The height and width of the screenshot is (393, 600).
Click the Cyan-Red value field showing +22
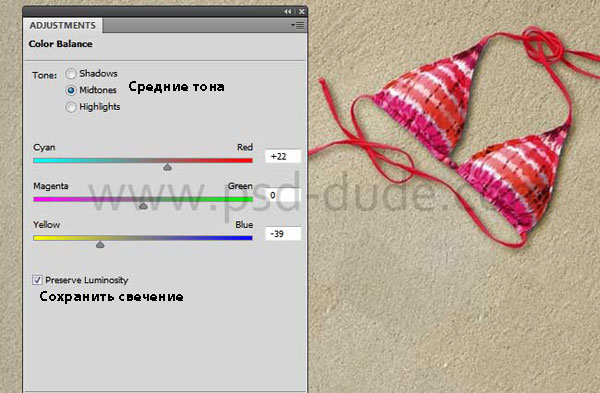(x=283, y=157)
